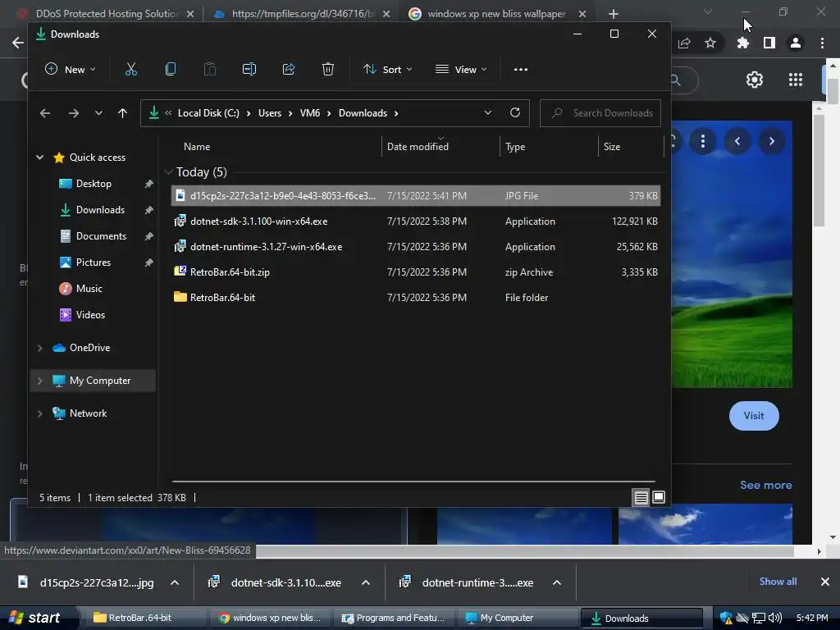Viewport: 840px width, 630px height.
Task: Switch to DDoS Protected Hosting tab
Action: click(x=106, y=13)
